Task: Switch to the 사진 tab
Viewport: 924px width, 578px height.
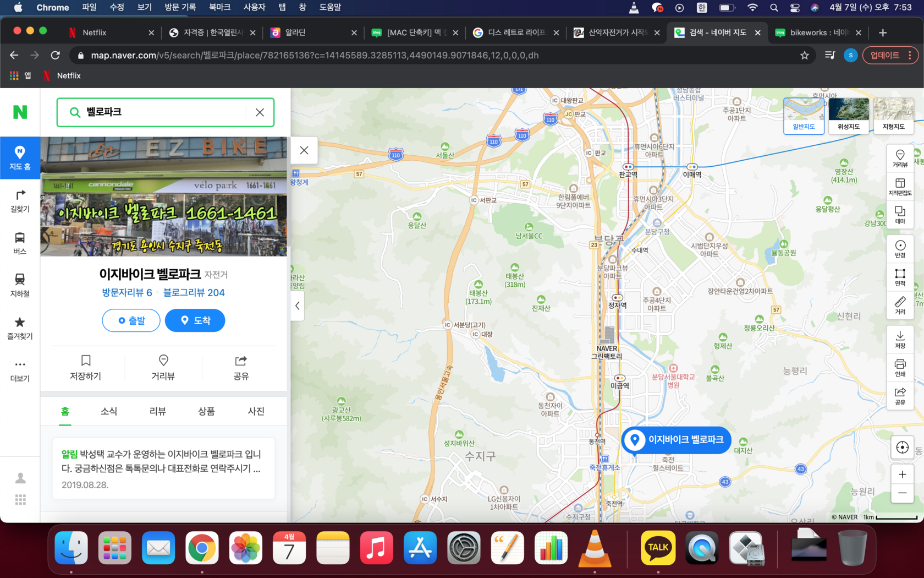Action: [x=256, y=411]
